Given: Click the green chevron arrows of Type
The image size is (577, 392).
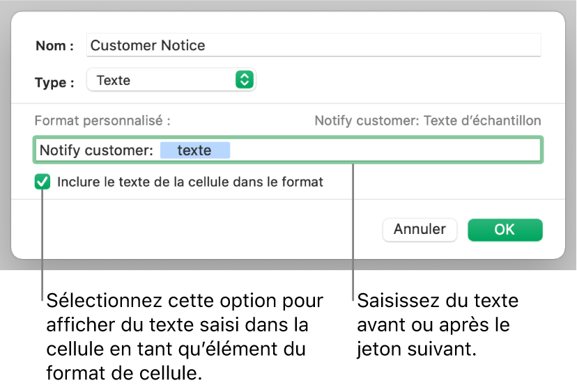Looking at the screenshot, I should pyautogui.click(x=243, y=80).
